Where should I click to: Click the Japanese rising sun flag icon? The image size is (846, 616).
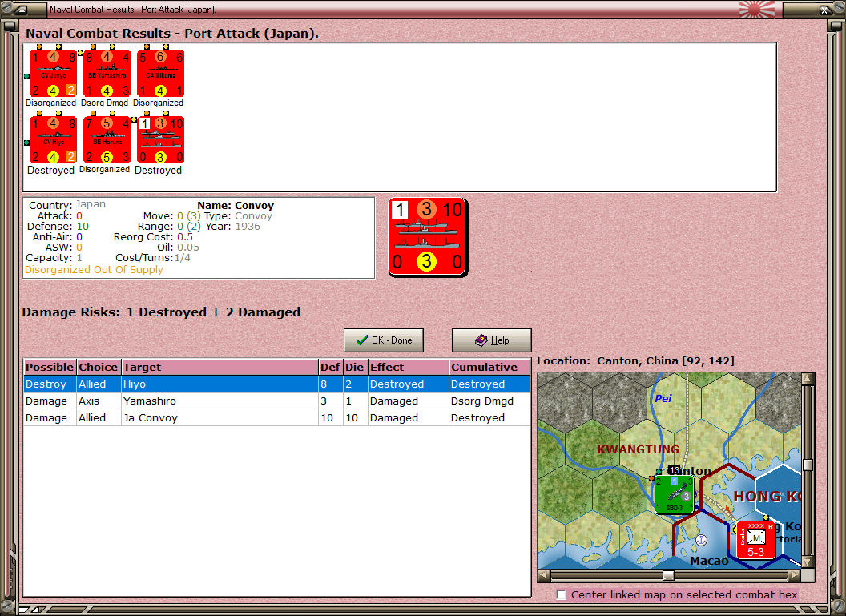[756, 9]
